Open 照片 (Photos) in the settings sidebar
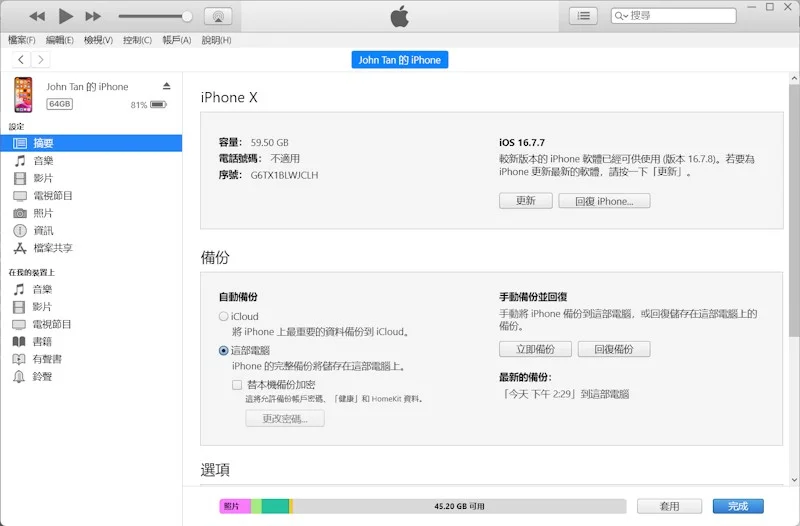800x526 pixels. [x=43, y=213]
